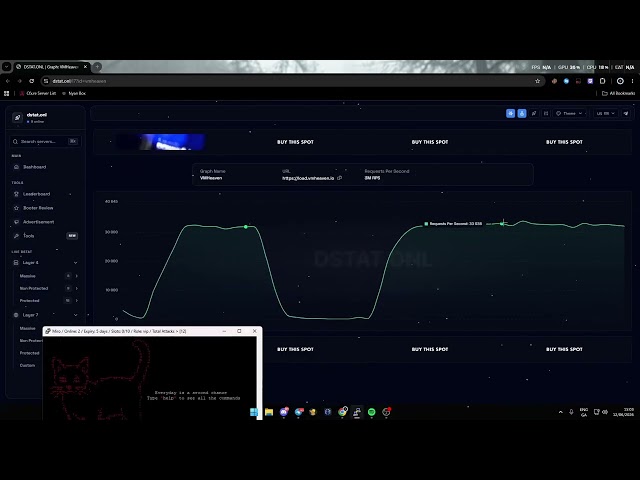Click the Advertisement megaphone icon
This screenshot has height=480, width=640.
pos(16,222)
